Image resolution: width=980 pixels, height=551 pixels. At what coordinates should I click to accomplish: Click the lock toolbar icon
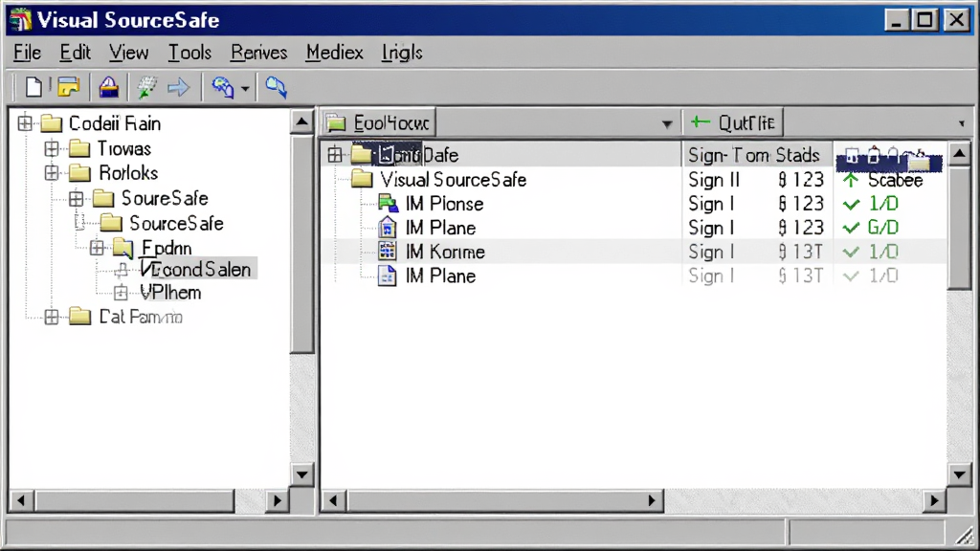tap(109, 87)
